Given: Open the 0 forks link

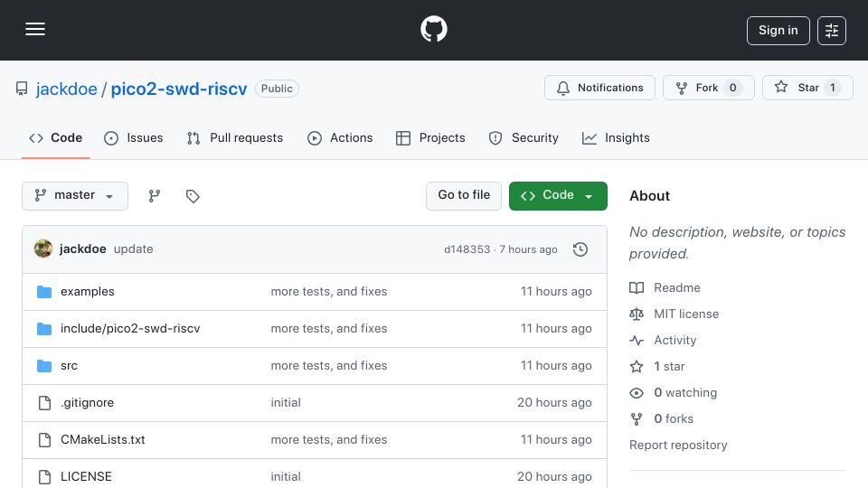Looking at the screenshot, I should (674, 418).
